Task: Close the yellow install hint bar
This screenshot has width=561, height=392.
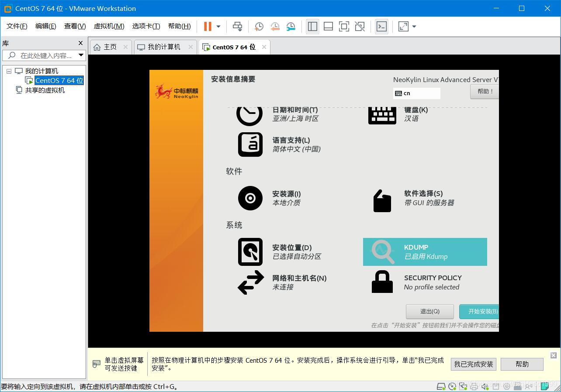Action: point(554,355)
